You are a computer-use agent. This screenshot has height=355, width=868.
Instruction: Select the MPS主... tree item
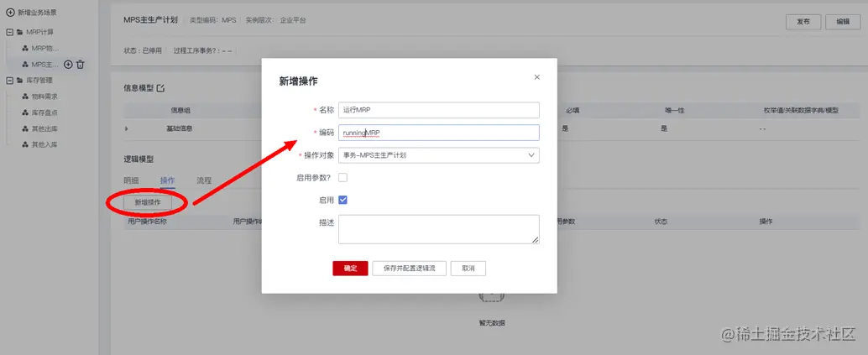44,65
